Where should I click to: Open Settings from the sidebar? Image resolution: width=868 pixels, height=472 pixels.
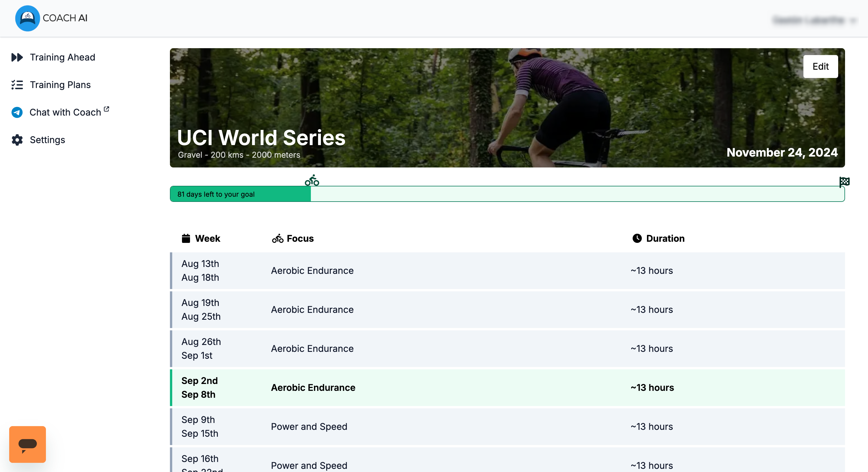[47, 140]
